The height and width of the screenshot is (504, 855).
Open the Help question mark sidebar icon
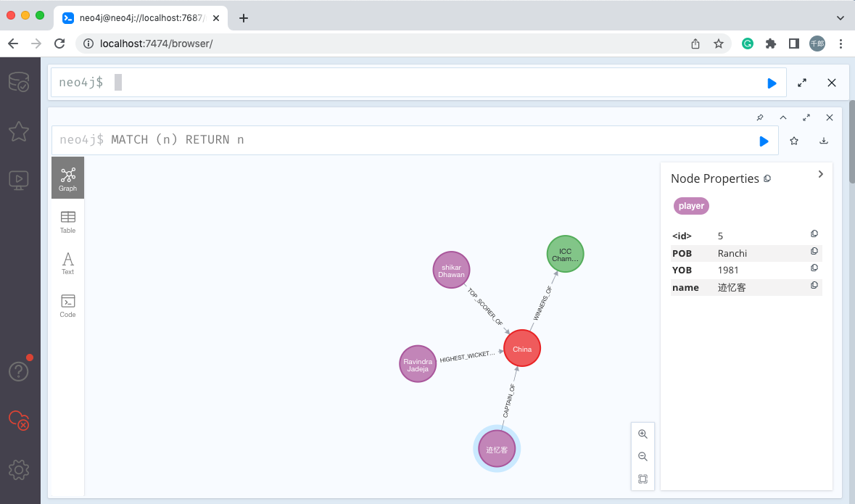pyautogui.click(x=19, y=371)
